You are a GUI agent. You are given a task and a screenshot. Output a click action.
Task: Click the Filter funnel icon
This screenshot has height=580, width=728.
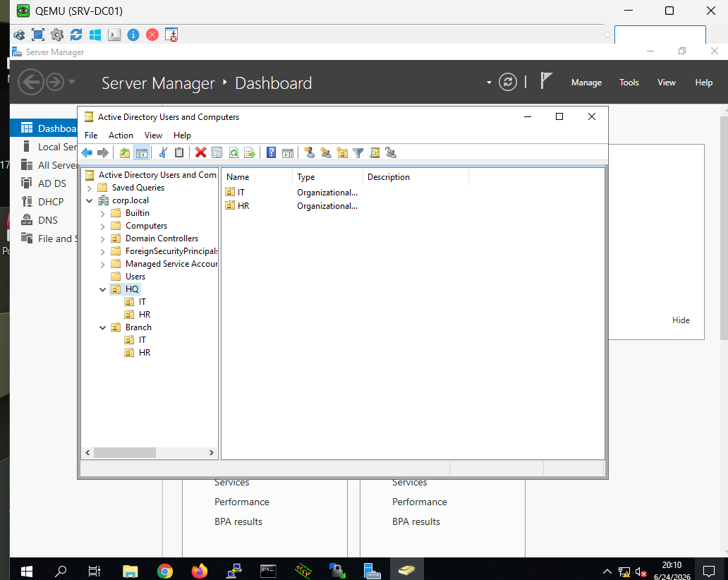[x=358, y=153]
